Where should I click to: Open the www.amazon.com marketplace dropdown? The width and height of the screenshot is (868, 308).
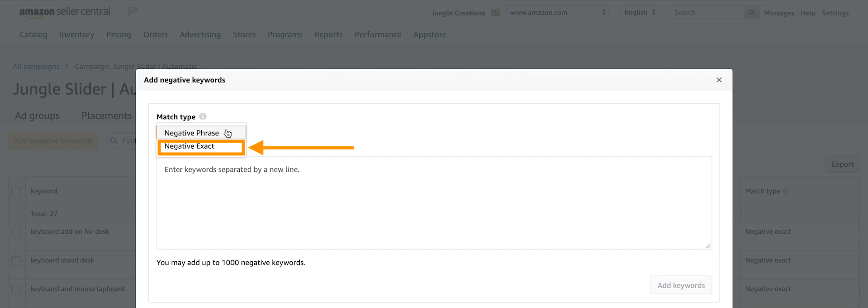557,13
